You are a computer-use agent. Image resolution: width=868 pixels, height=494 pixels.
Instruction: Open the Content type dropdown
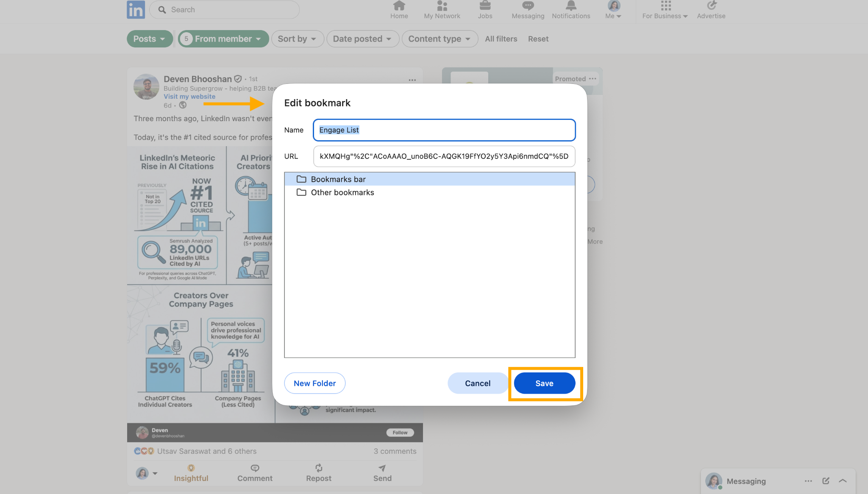pyautogui.click(x=440, y=39)
